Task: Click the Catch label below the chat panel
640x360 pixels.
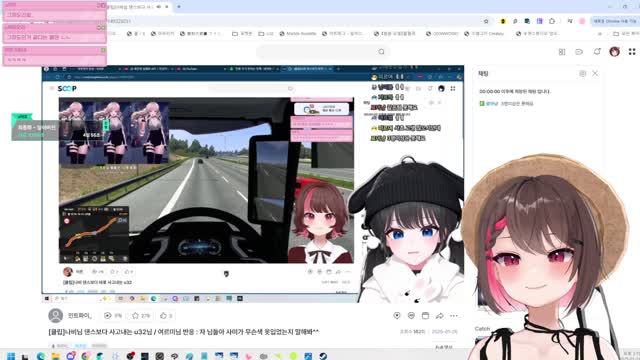Action: point(482,329)
